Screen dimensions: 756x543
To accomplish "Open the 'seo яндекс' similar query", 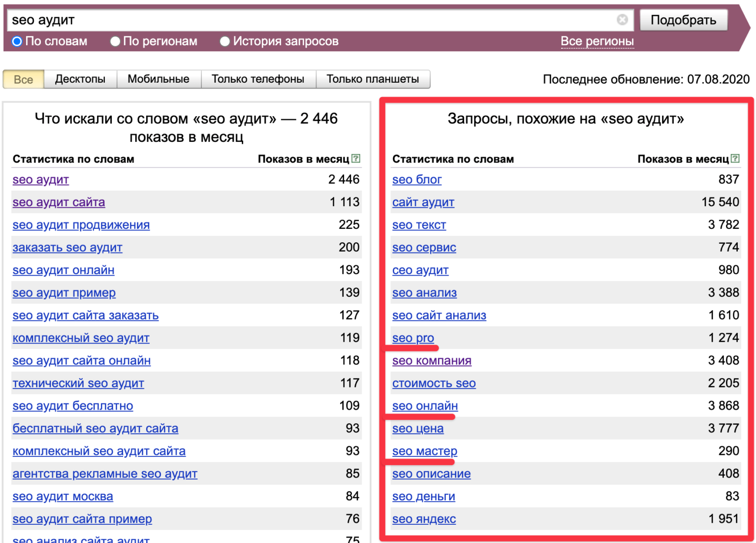I will coord(424,519).
